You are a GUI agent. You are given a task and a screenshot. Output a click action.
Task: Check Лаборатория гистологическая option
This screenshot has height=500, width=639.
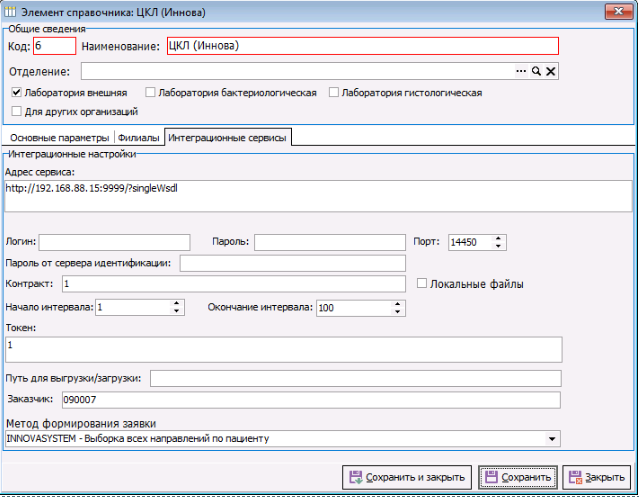tap(334, 93)
